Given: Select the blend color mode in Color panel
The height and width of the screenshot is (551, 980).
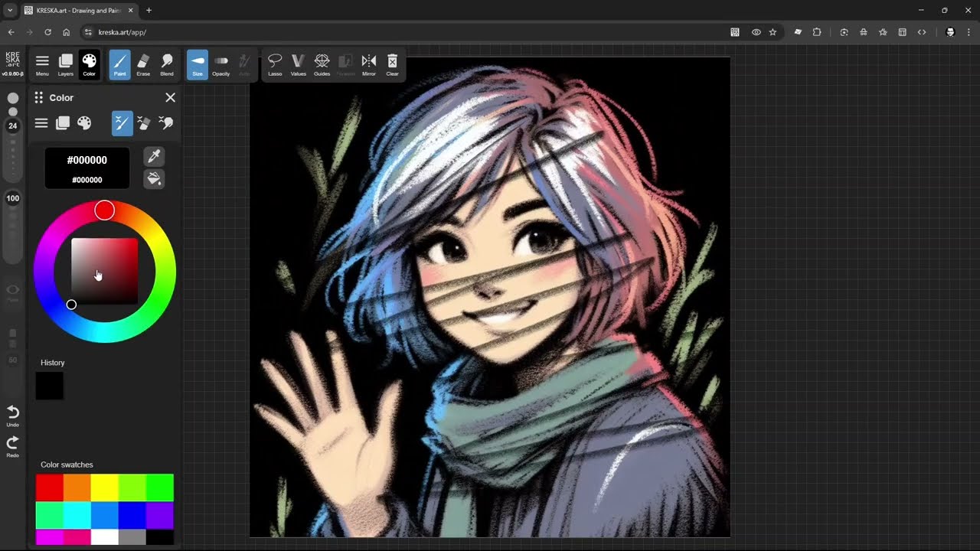Looking at the screenshot, I should pos(165,123).
